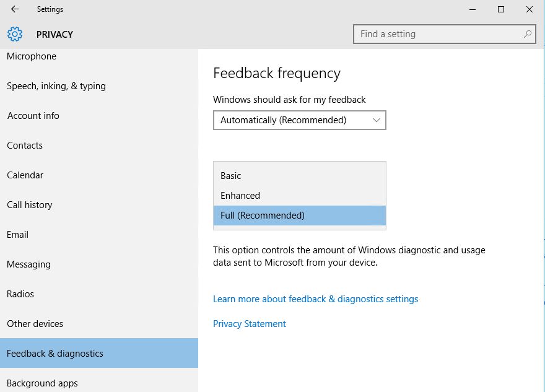
Task: Focus the Find a setting field
Action: coord(444,34)
